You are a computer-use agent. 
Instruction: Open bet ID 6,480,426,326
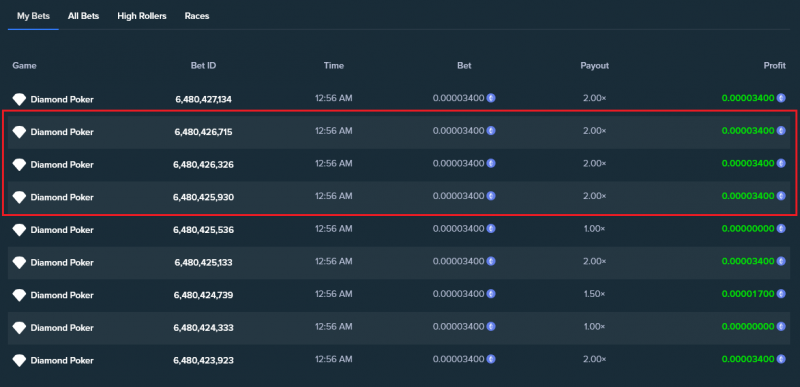coord(204,165)
